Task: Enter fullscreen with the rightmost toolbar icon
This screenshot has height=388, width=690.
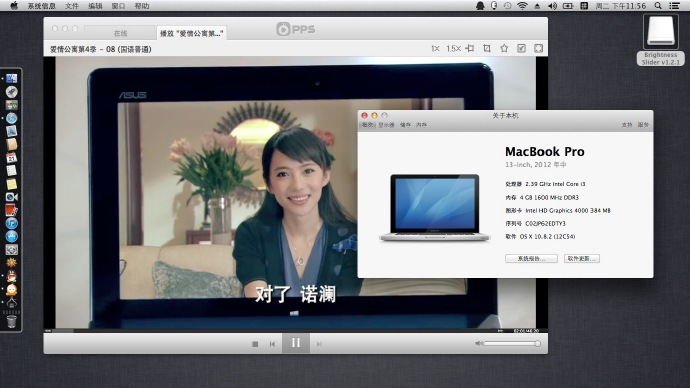Action: (539, 48)
